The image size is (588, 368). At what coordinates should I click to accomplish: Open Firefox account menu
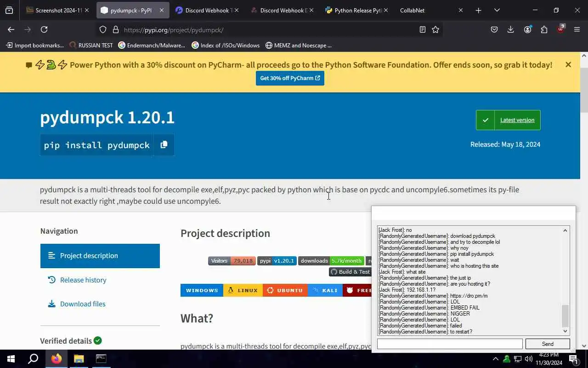click(527, 29)
